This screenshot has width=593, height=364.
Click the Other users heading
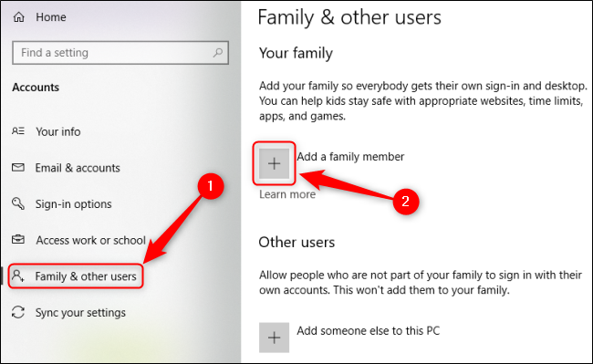point(296,243)
